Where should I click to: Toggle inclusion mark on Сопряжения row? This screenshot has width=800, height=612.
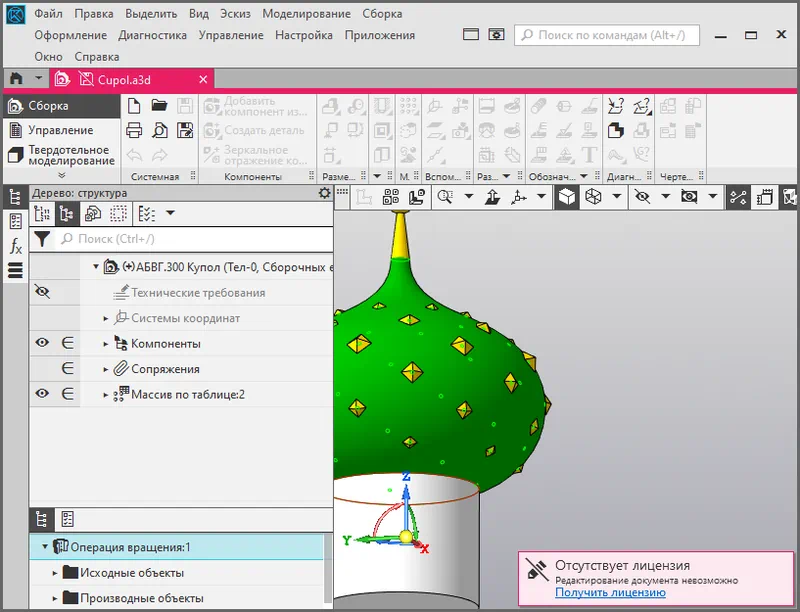pos(67,368)
